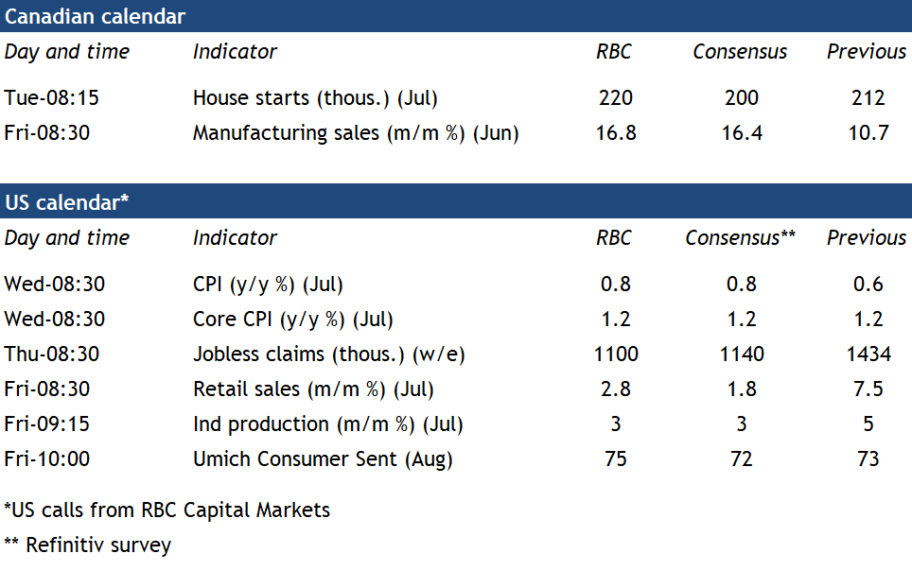This screenshot has width=912, height=588.
Task: Select the Ind production (m/m %) indicator
Action: coord(328,424)
